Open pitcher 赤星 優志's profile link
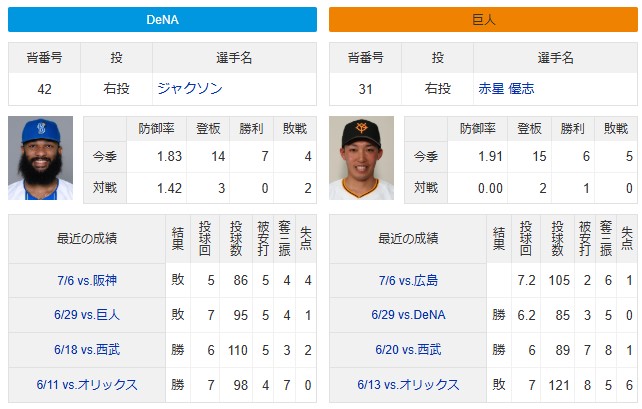This screenshot has height=409, width=642. tap(506, 88)
